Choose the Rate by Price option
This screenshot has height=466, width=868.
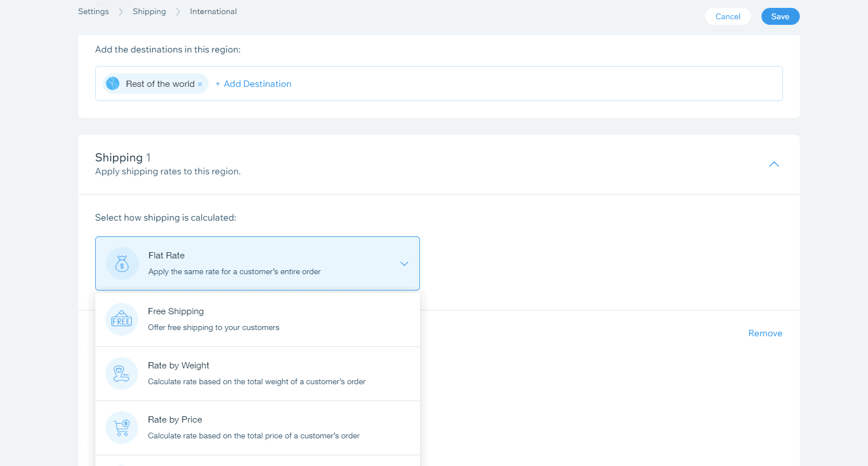click(258, 428)
